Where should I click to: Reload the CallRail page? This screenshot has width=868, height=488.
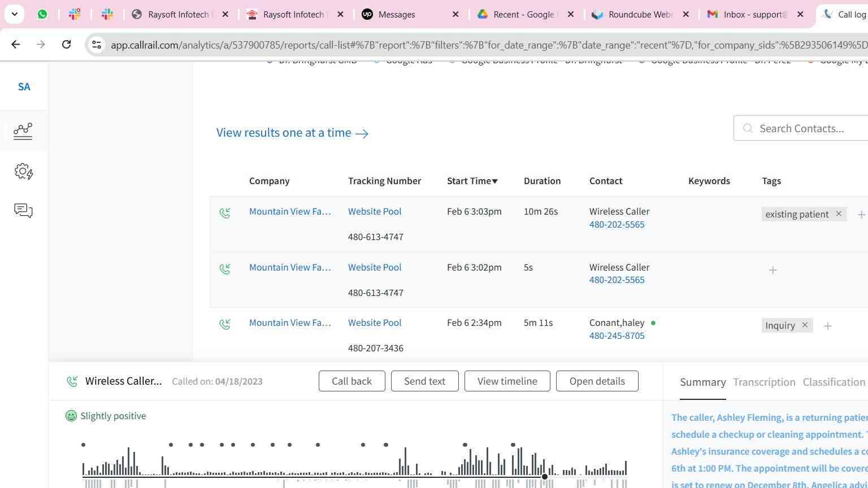click(66, 44)
